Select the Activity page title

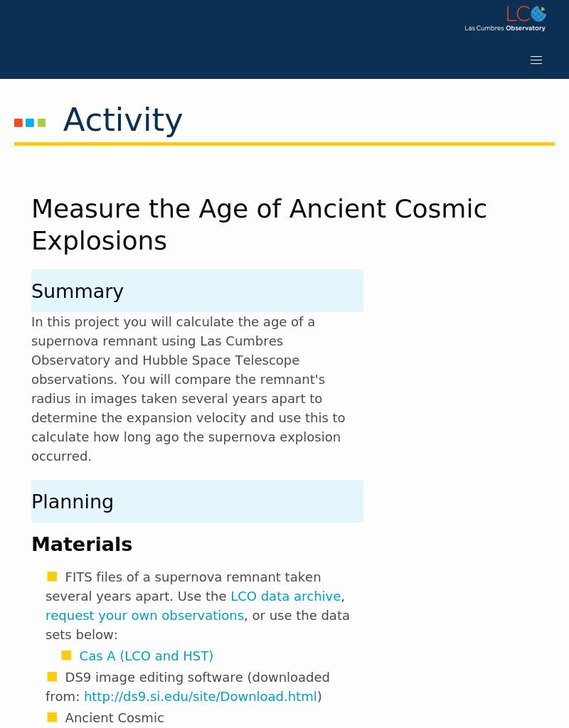click(122, 120)
